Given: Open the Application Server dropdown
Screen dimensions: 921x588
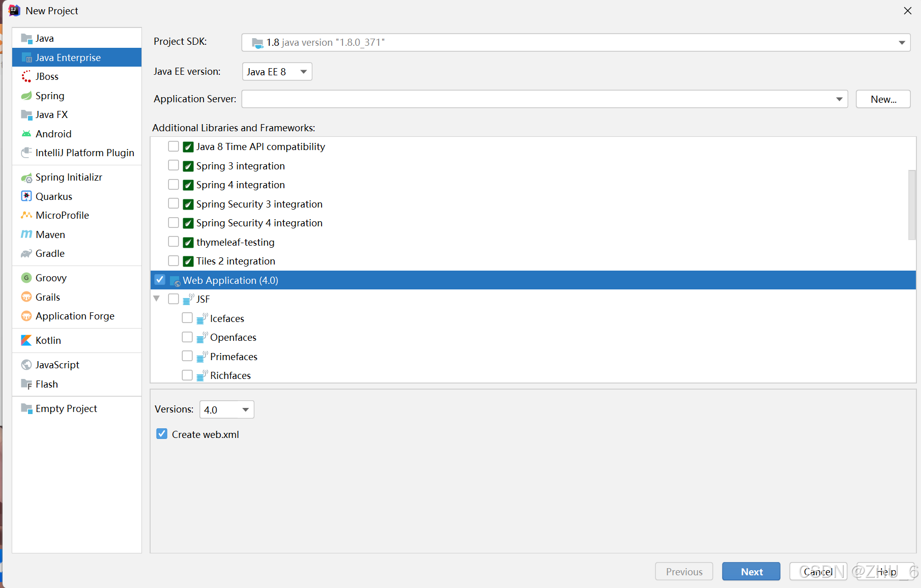Looking at the screenshot, I should point(544,99).
